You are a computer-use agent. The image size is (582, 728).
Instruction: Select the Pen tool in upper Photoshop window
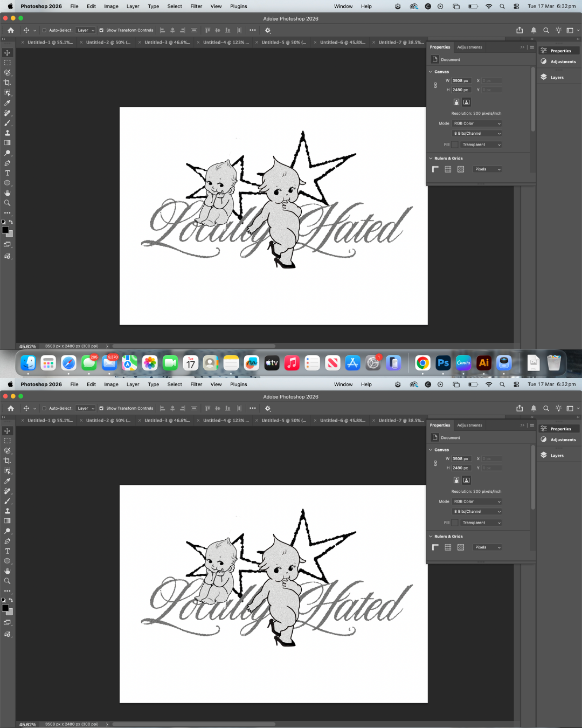(7, 163)
